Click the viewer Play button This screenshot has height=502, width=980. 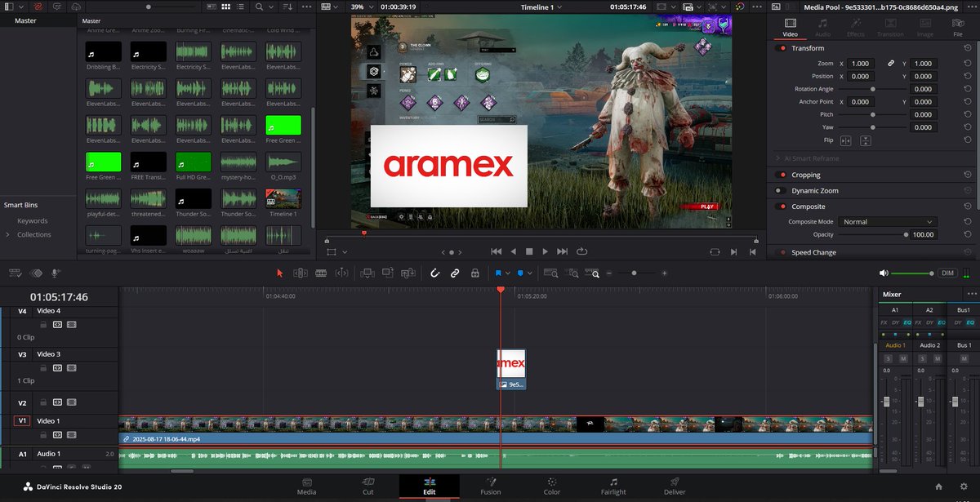coord(545,251)
